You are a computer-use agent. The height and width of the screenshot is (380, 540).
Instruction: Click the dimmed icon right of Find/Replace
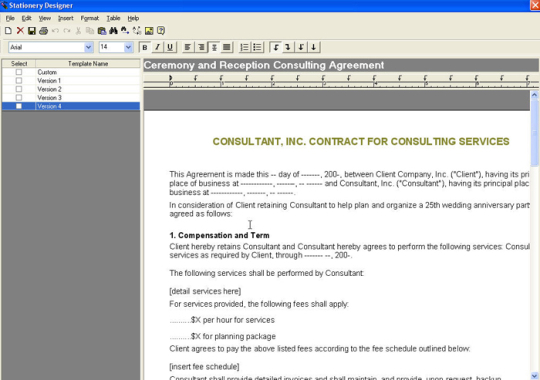coord(137,31)
